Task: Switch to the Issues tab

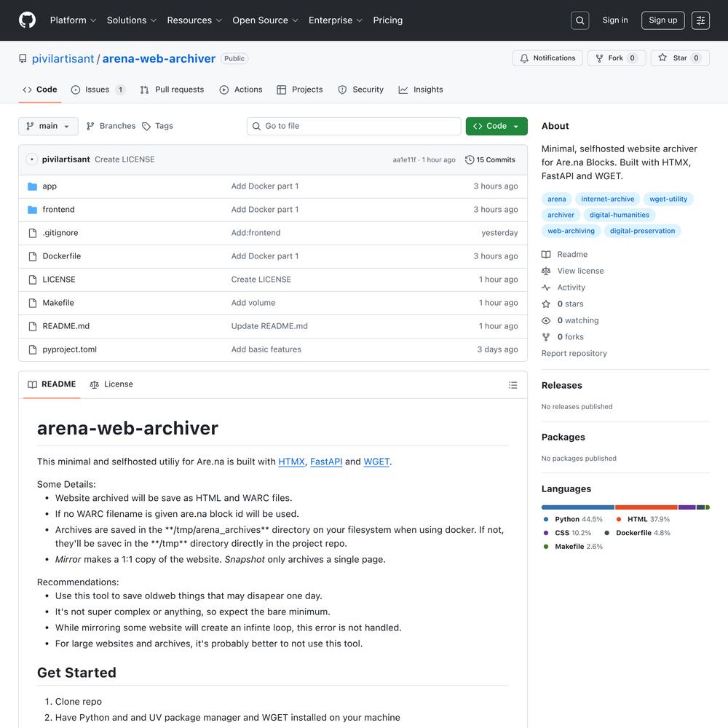Action: (x=98, y=90)
